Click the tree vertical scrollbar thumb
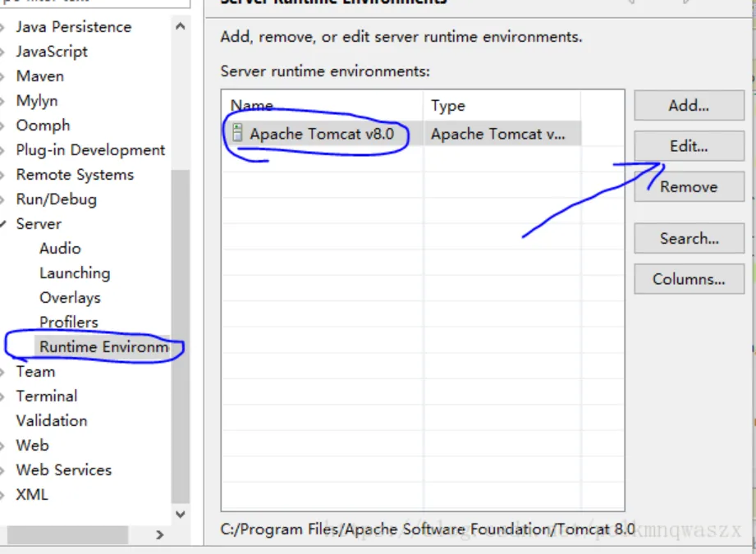 (181, 336)
